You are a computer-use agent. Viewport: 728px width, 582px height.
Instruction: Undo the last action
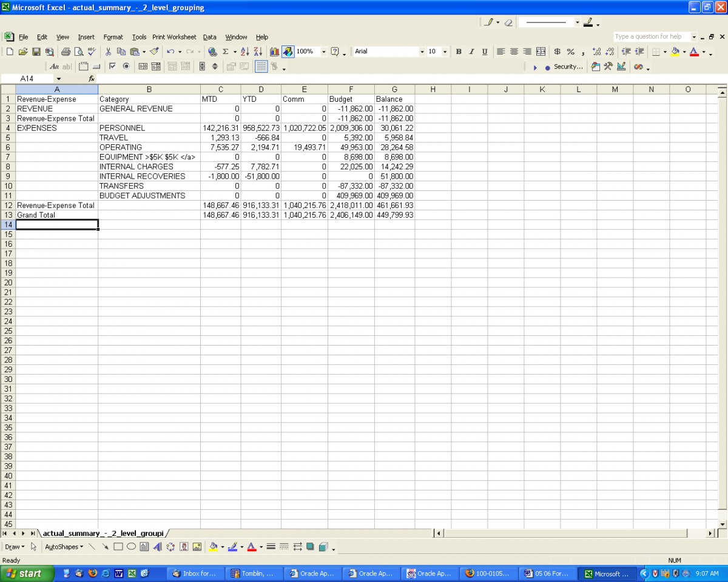point(170,52)
